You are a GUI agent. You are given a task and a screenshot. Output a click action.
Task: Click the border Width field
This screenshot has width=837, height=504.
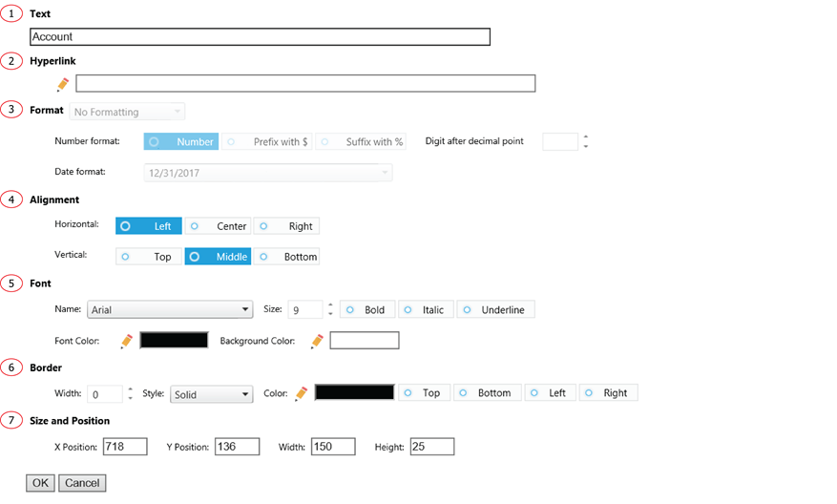[105, 394]
